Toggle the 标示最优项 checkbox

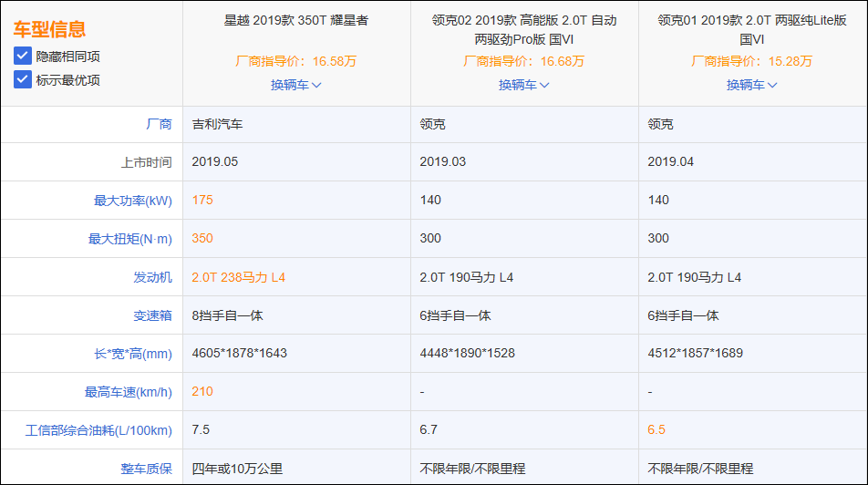23,79
